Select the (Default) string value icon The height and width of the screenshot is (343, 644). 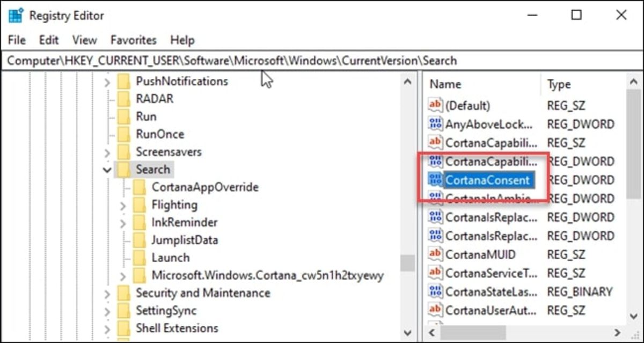[435, 106]
